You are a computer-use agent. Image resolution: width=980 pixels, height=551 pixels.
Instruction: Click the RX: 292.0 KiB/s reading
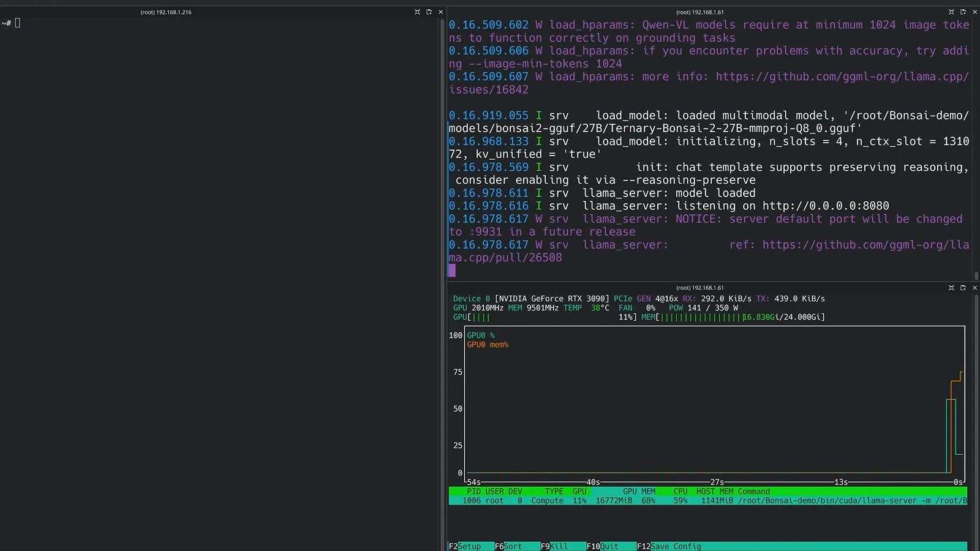717,299
